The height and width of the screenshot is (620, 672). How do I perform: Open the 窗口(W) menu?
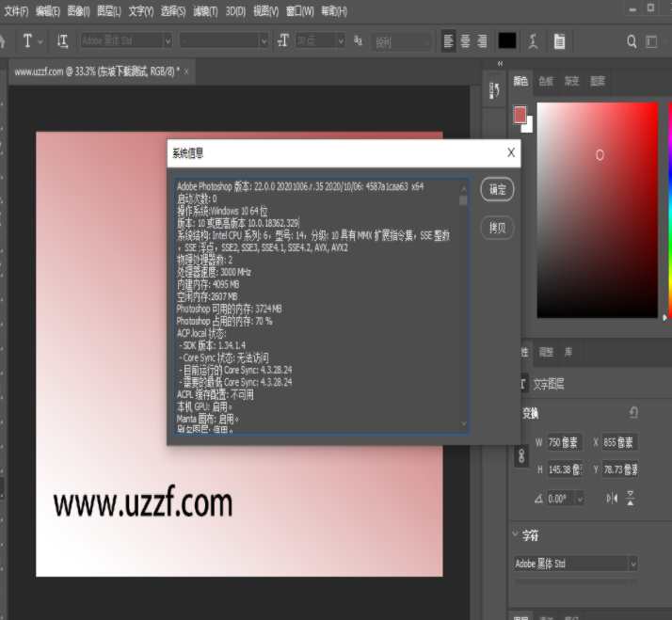tap(300, 11)
